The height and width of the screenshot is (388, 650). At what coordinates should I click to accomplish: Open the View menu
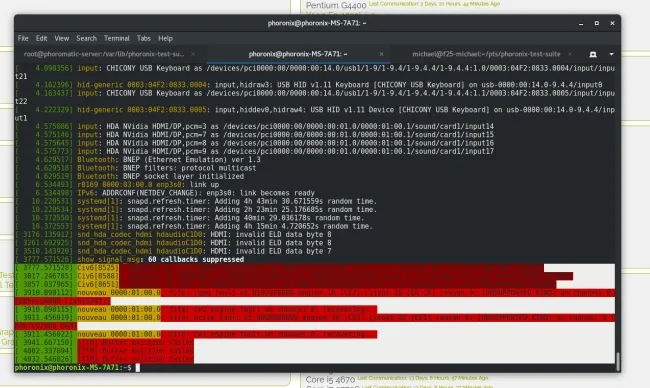pos(62,38)
